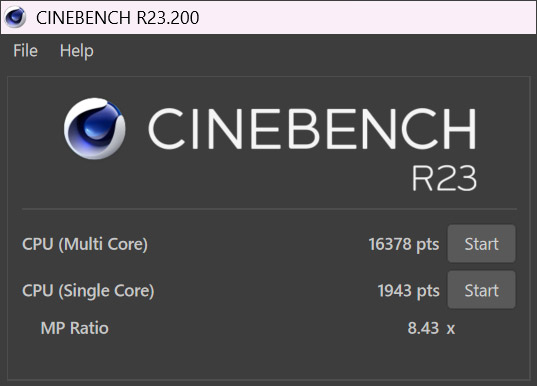Click the CINEBENCH R23.200 window title text
537x386 pixels.
click(x=117, y=17)
